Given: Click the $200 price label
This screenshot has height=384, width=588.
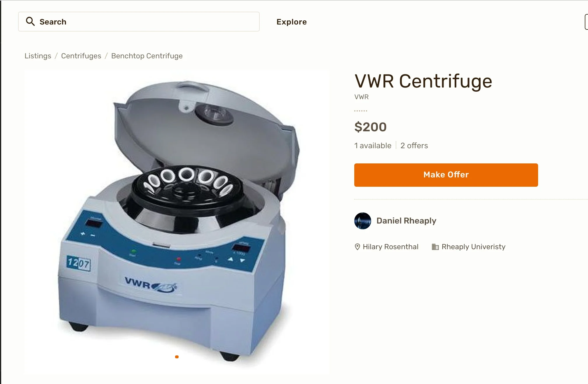Looking at the screenshot, I should [x=370, y=127].
